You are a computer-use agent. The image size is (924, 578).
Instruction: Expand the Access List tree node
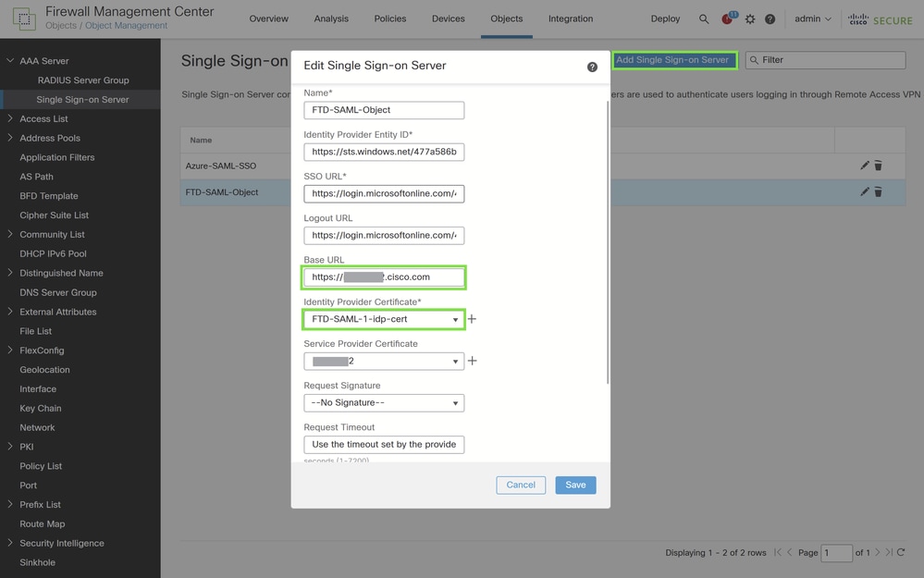[10, 118]
